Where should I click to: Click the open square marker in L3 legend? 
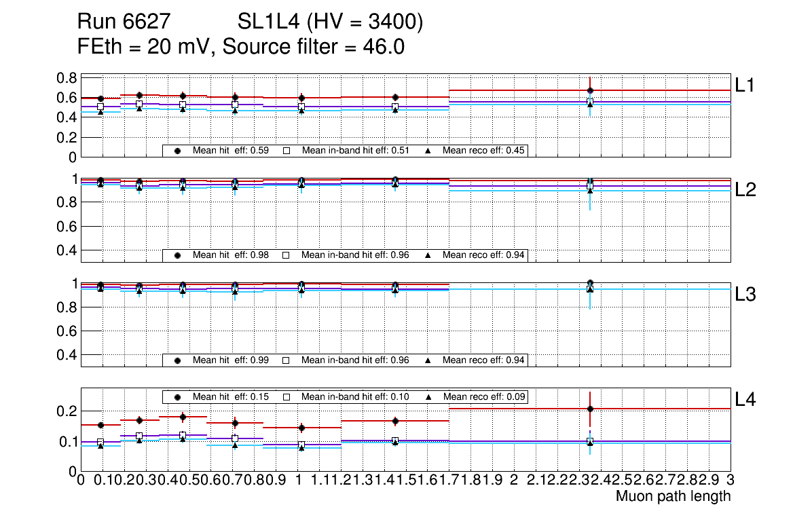286,360
